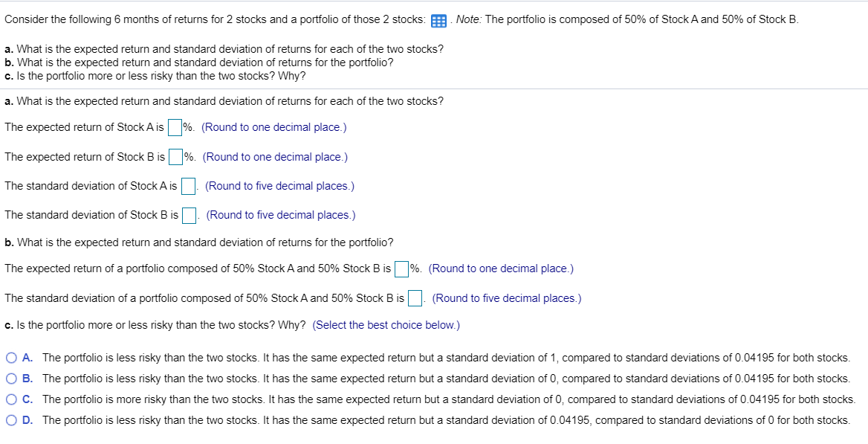868x444 pixels.
Task: Click the expected return of Stock A input box
Action: pos(174,126)
